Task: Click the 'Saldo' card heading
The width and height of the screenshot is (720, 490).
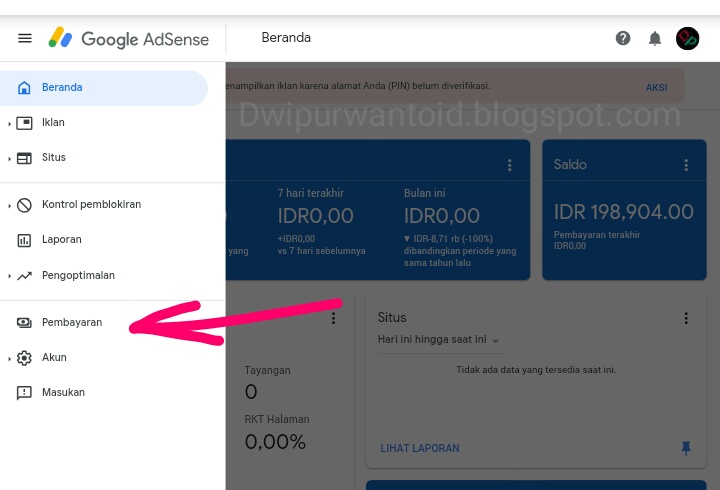Action: click(x=570, y=164)
